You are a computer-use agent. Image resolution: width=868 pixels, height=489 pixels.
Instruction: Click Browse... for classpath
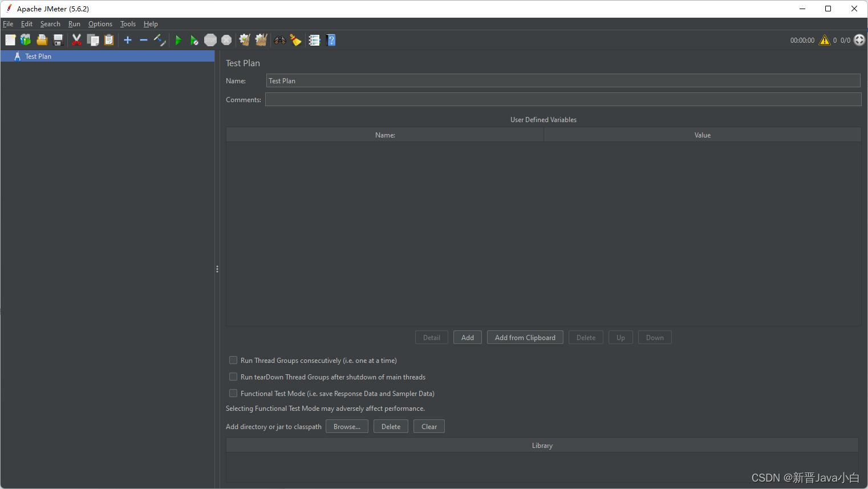(x=347, y=426)
